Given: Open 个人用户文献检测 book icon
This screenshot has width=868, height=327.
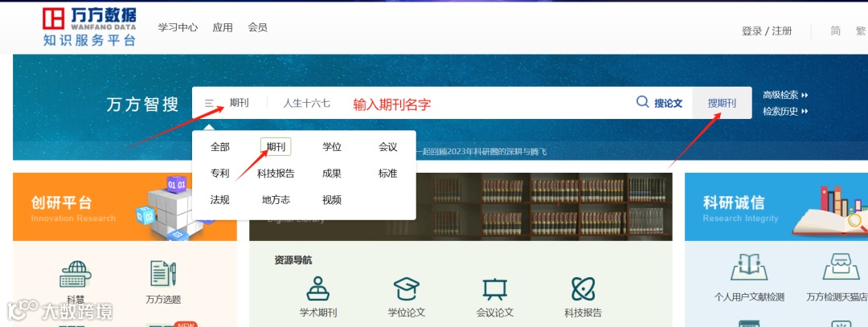Looking at the screenshot, I should (x=749, y=268).
